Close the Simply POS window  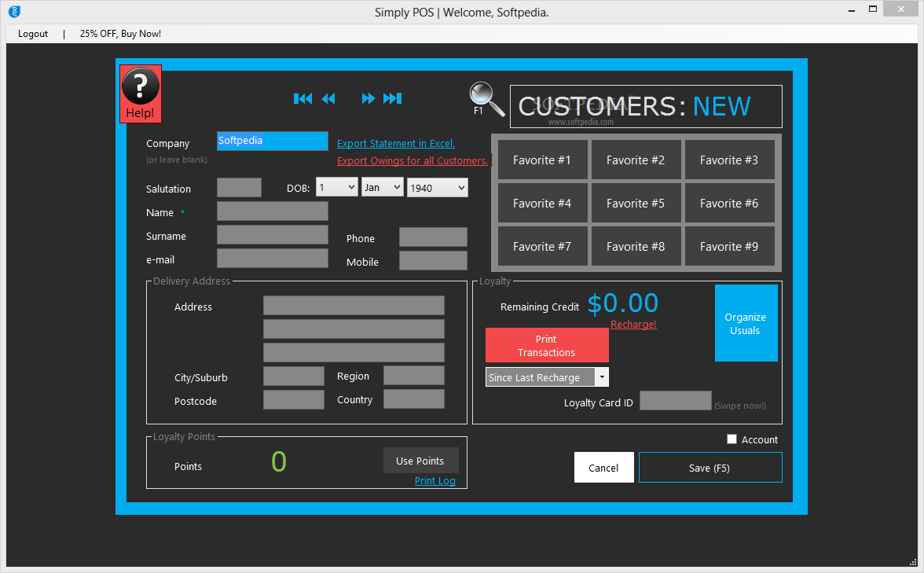(x=901, y=9)
